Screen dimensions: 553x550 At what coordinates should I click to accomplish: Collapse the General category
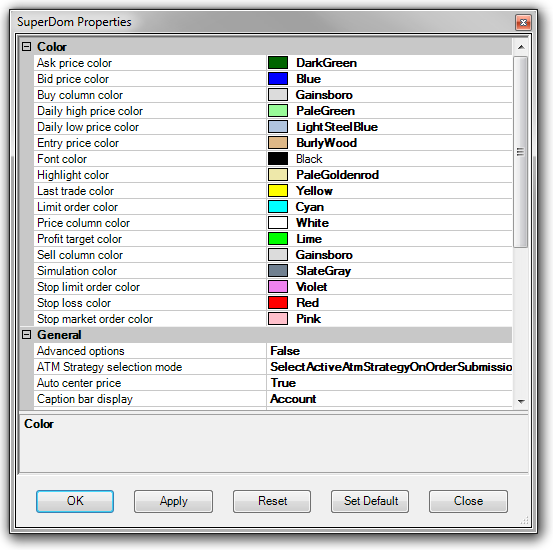coord(26,334)
